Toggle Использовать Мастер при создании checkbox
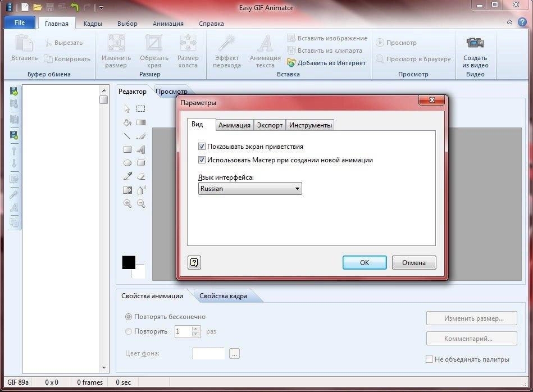533x392 pixels. pyautogui.click(x=202, y=160)
